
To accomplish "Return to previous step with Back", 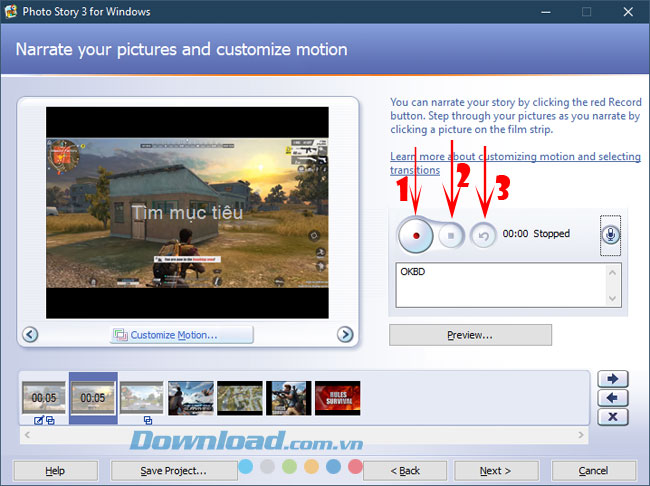I will (x=405, y=470).
